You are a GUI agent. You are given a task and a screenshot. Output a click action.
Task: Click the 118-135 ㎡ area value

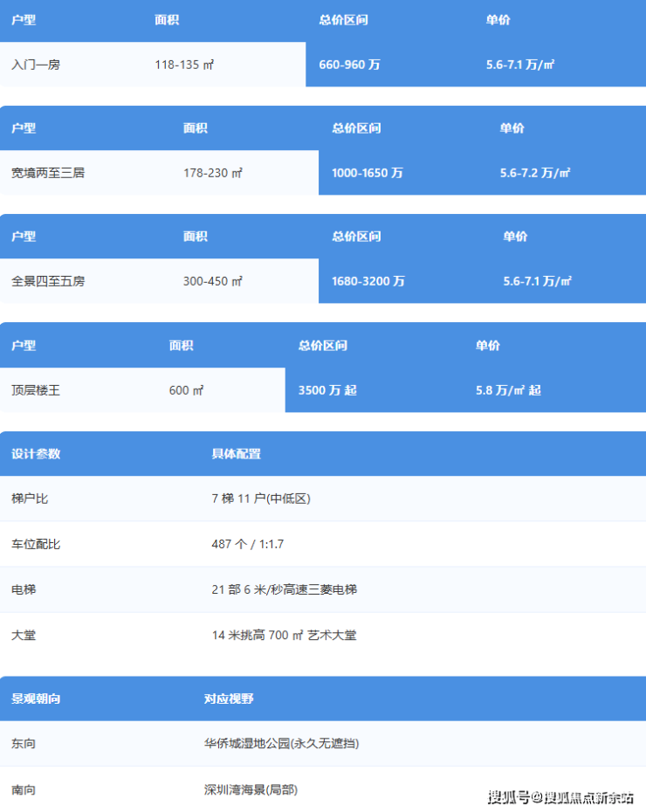coord(184,65)
